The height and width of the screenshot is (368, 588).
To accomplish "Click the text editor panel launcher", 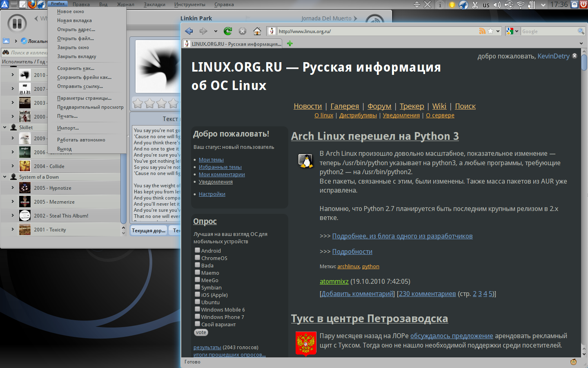I will [x=23, y=4].
